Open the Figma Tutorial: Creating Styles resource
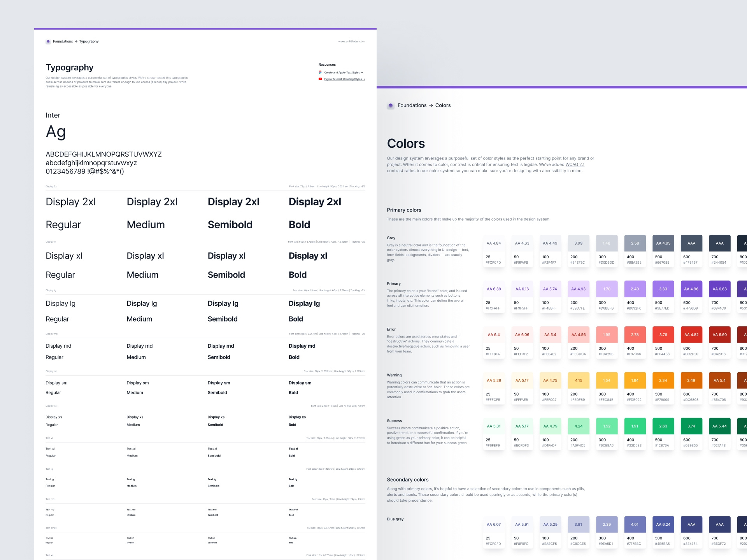This screenshot has height=560, width=747. pos(344,79)
